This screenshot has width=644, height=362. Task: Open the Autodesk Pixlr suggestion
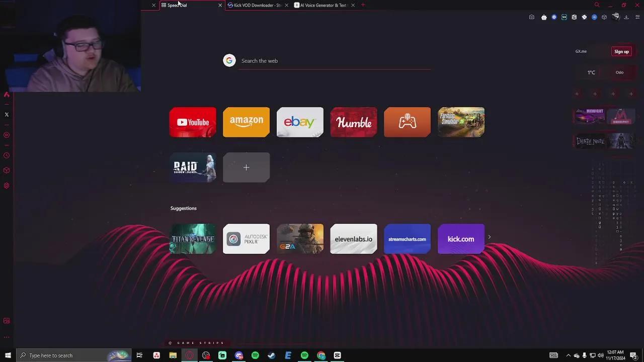(246, 239)
